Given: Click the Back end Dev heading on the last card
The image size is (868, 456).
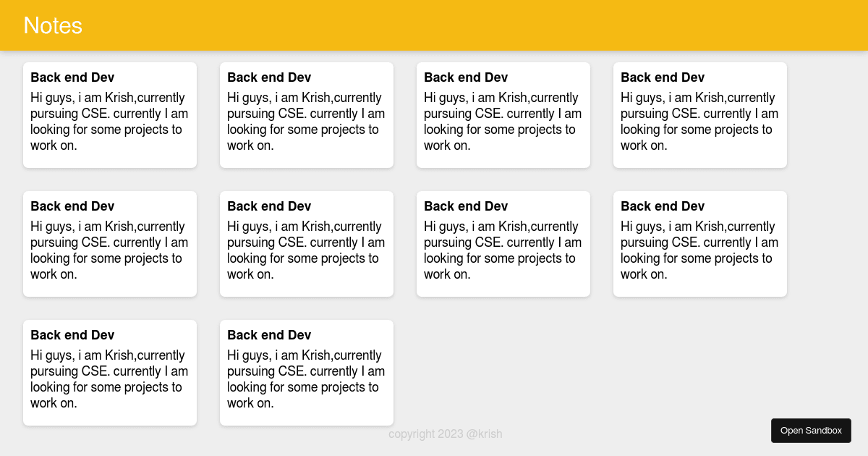Looking at the screenshot, I should click(x=269, y=335).
